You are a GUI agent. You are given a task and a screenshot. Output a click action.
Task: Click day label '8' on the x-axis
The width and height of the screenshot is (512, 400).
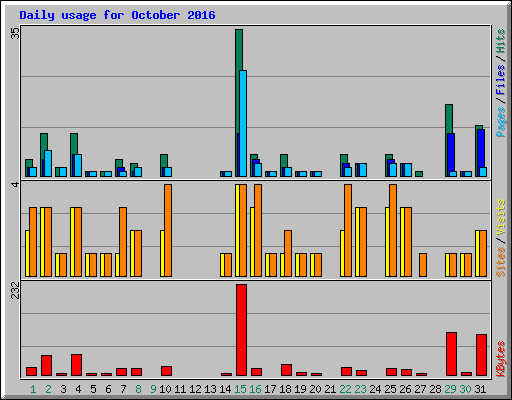(x=138, y=389)
